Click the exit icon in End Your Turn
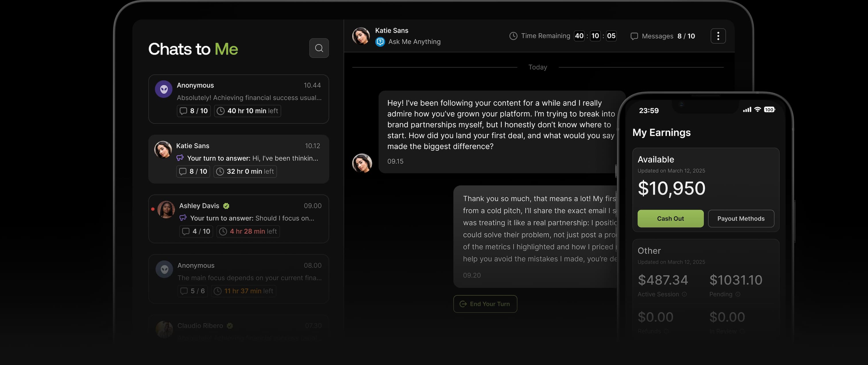Screen dimensions: 868x365 pyautogui.click(x=463, y=304)
